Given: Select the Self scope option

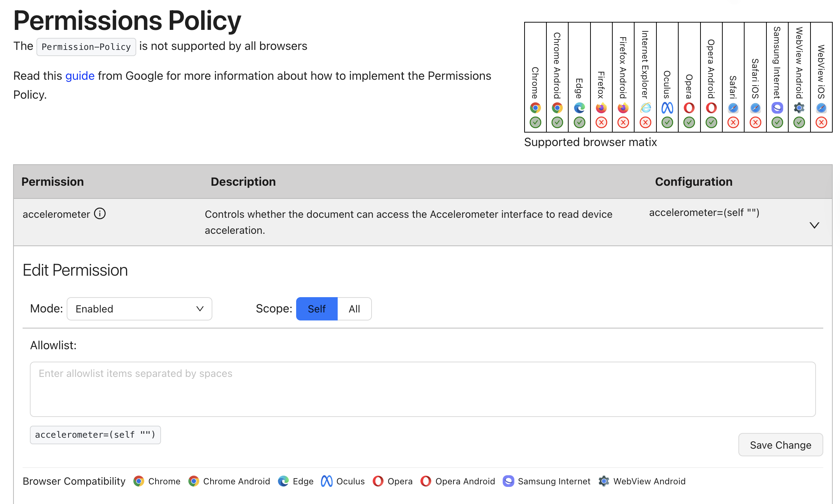Looking at the screenshot, I should coord(316,308).
